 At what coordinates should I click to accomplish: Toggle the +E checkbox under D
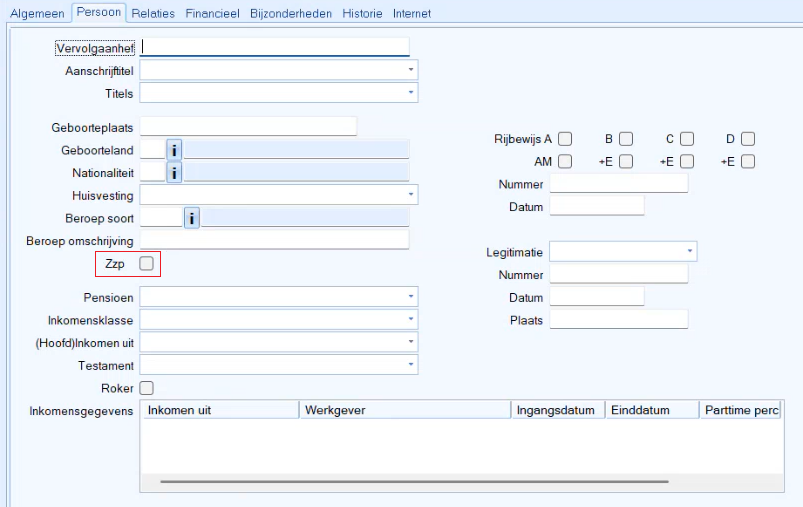(x=748, y=161)
